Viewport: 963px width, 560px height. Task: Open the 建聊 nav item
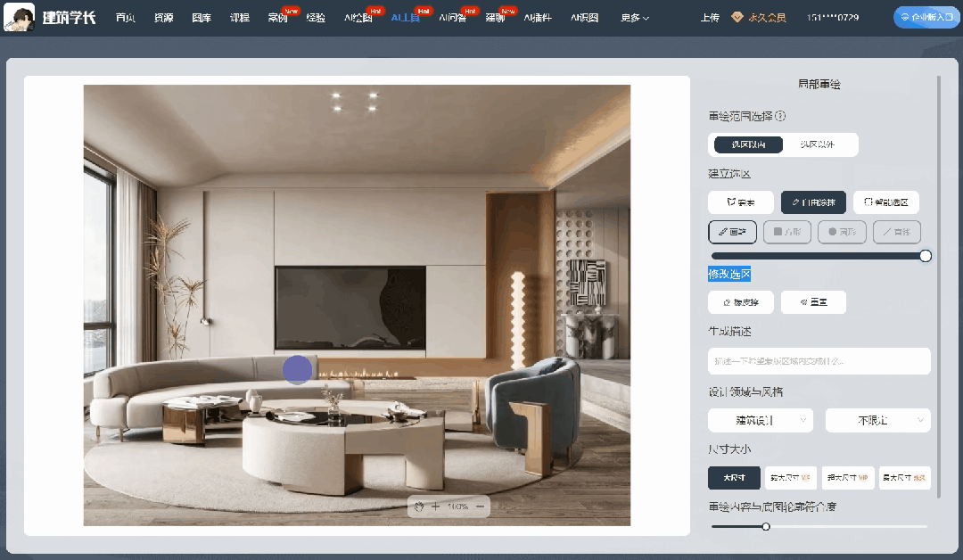coord(495,18)
